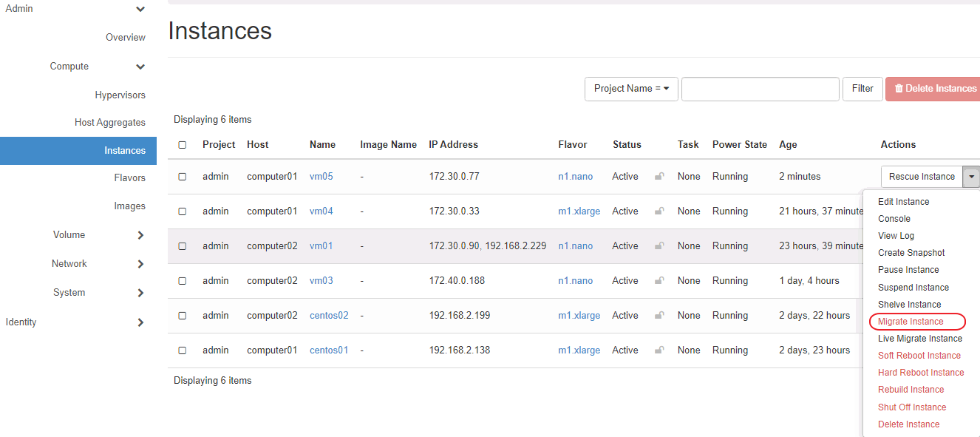Expand the Network section chevron
The width and height of the screenshot is (980, 437).
pos(140,264)
